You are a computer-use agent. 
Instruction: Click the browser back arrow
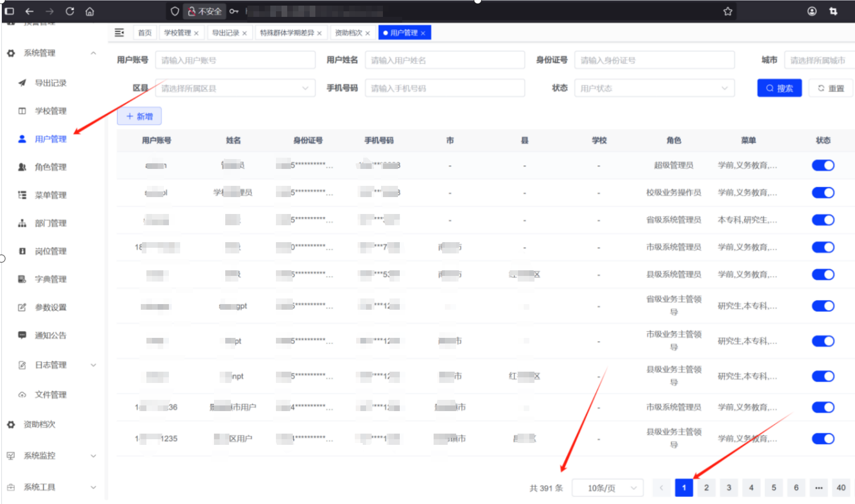pyautogui.click(x=29, y=11)
